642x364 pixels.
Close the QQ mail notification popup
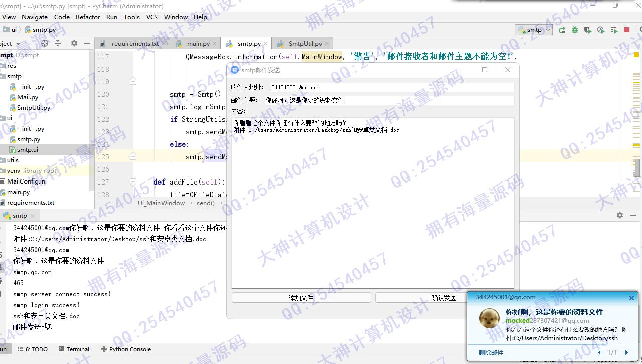pyautogui.click(x=631, y=298)
